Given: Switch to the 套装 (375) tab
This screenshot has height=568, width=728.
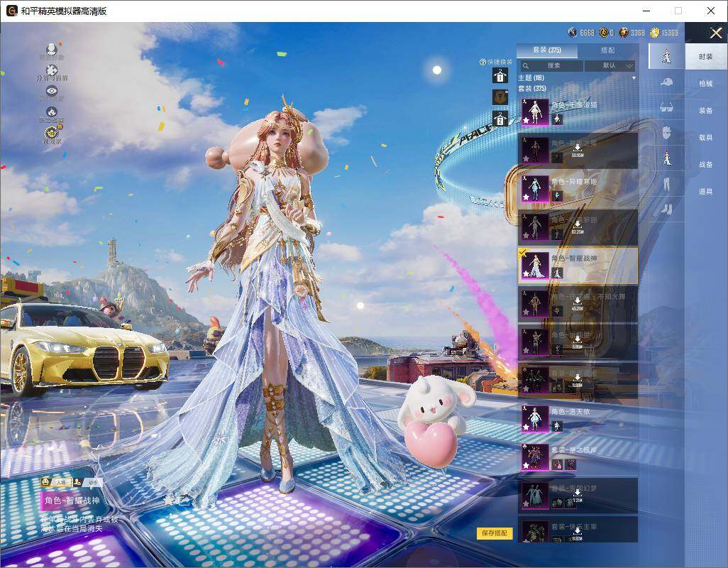Looking at the screenshot, I should 547,50.
